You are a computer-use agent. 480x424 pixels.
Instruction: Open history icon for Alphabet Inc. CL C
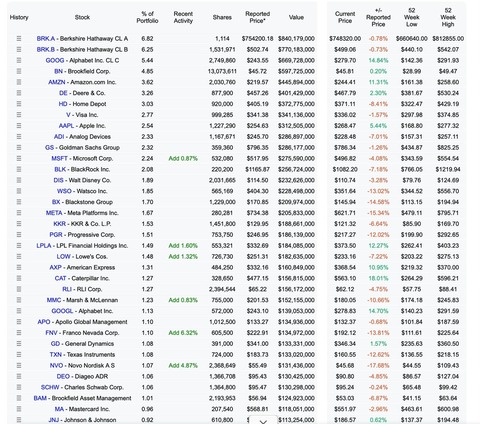19,60
